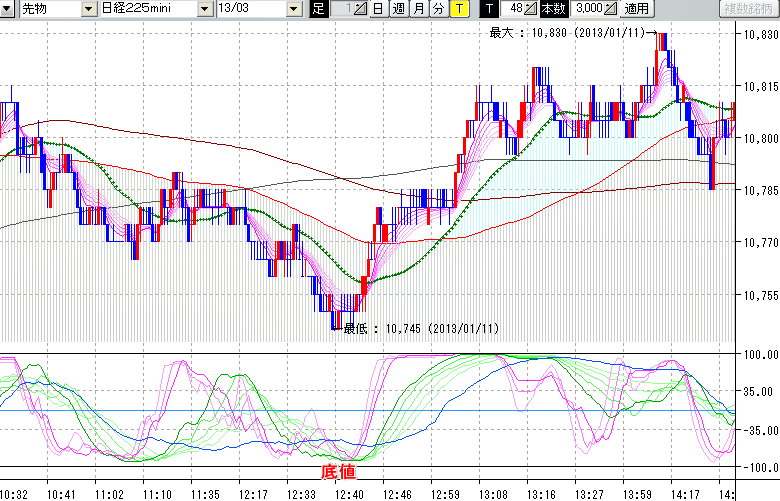Click the 最大 10,830 high price marker
The height and width of the screenshot is (501, 780).
pyautogui.click(x=570, y=33)
